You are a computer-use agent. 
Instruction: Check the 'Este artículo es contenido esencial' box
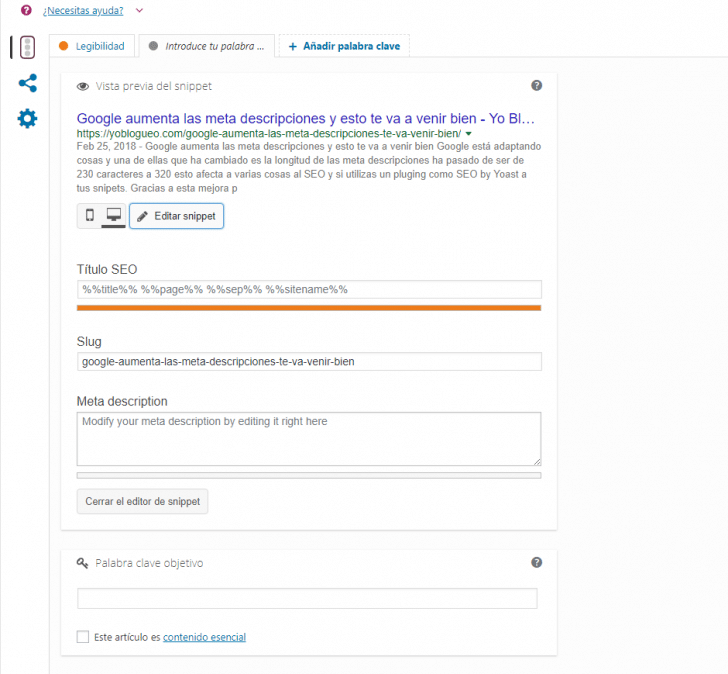click(x=83, y=637)
